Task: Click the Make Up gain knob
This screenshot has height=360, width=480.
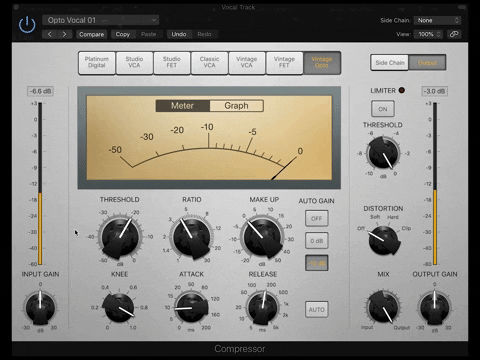Action: (x=263, y=237)
